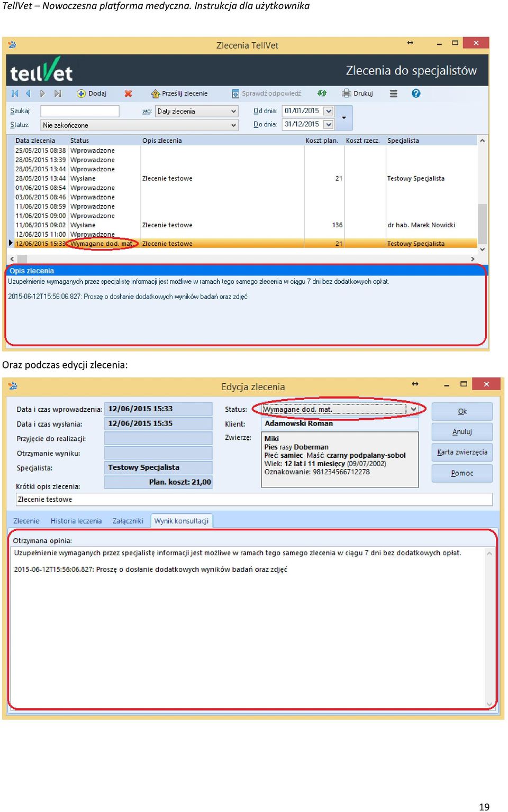This screenshot has width=508, height=812.
Task: Switch to Wynik konsultacji tab
Action: pos(182,521)
